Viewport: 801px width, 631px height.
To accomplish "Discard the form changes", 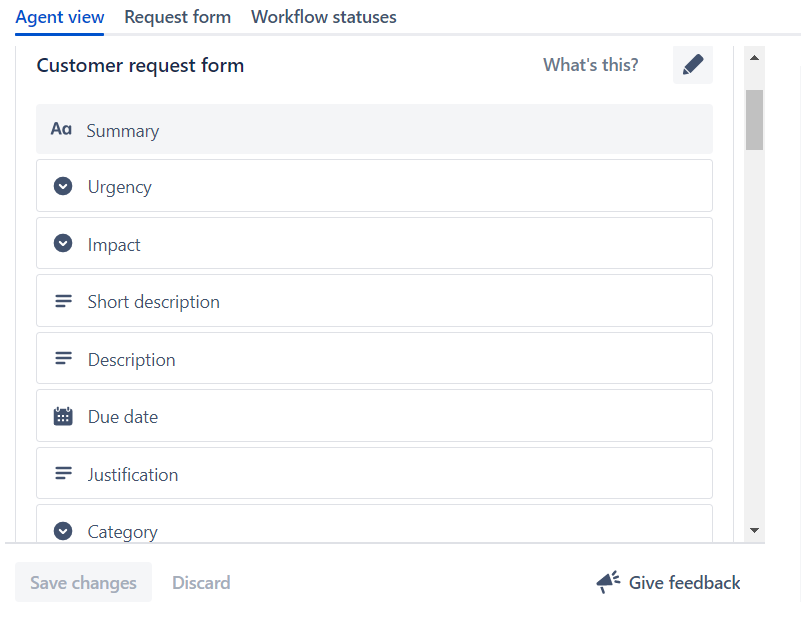I will coord(200,581).
